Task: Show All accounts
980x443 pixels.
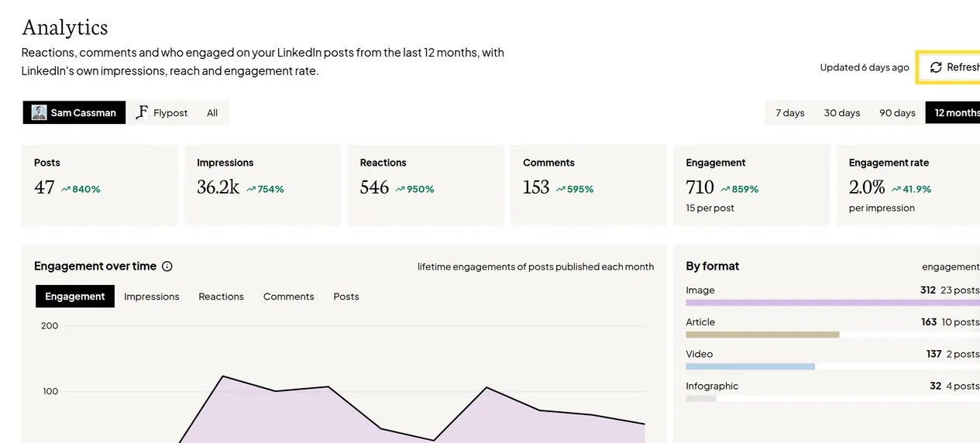Action: click(x=212, y=112)
